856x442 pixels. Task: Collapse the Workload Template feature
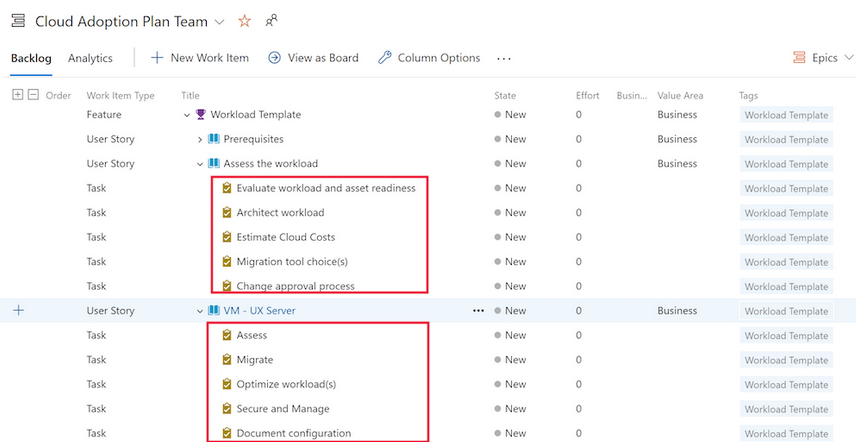point(187,115)
